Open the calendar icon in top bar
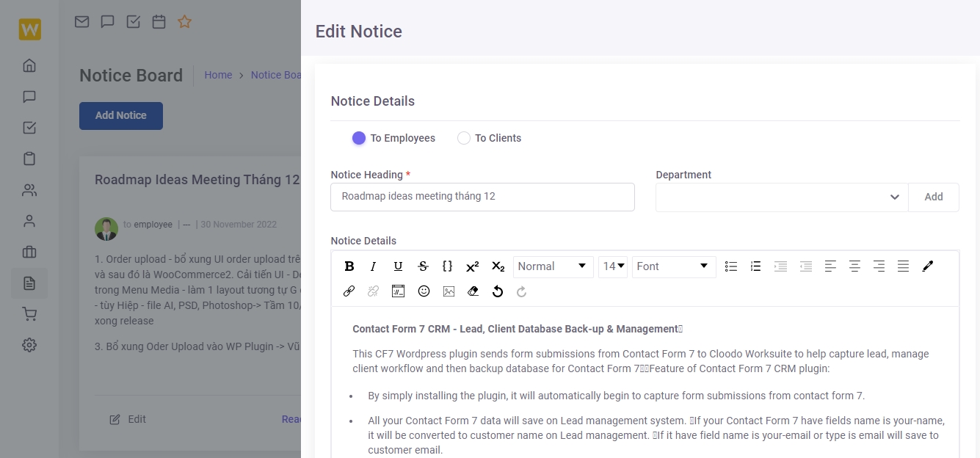Screen dimensions: 980x458 [159, 22]
